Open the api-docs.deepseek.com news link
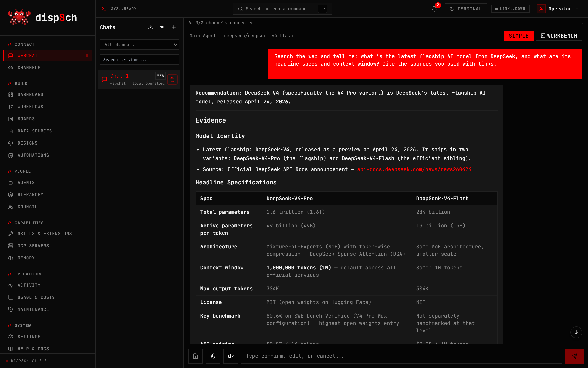The image size is (588, 368). coord(414,169)
